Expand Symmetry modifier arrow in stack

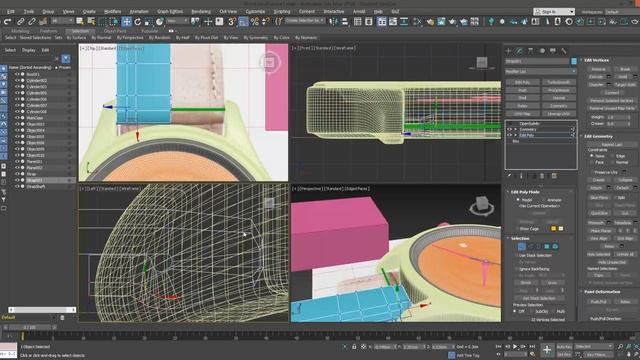[x=516, y=129]
